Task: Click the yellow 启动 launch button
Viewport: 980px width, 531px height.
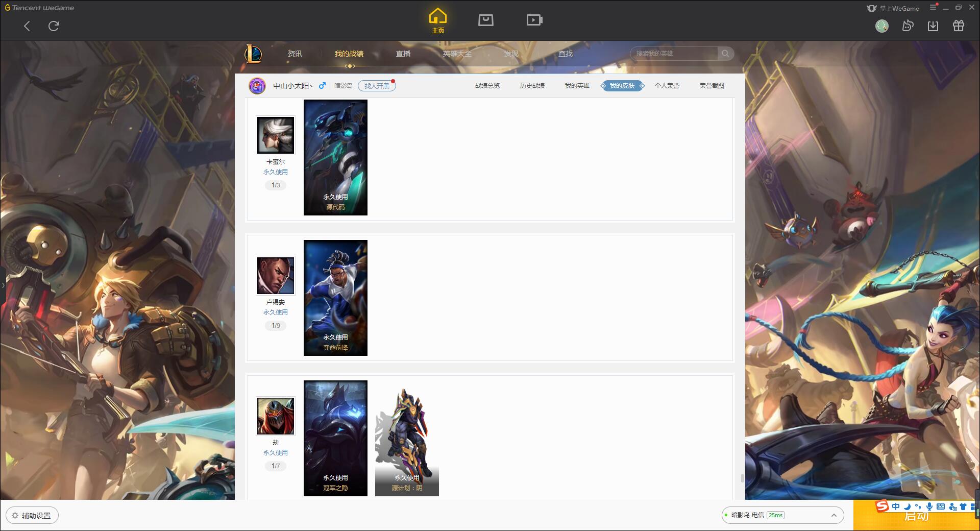Action: [916, 516]
